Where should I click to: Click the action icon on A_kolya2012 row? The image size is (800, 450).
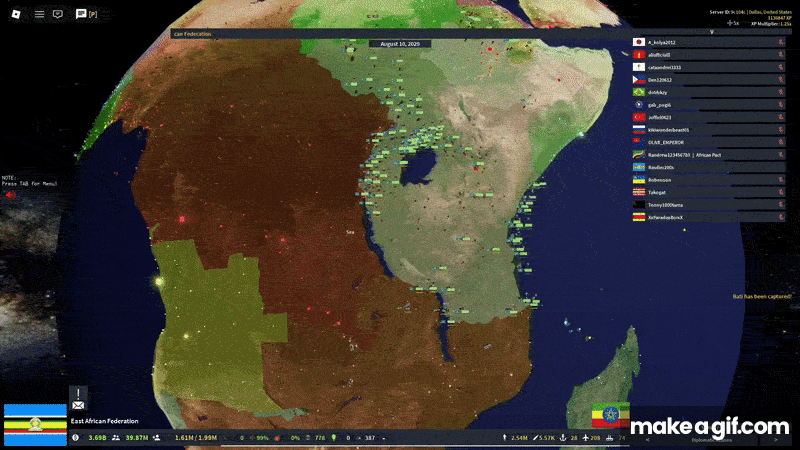[781, 42]
